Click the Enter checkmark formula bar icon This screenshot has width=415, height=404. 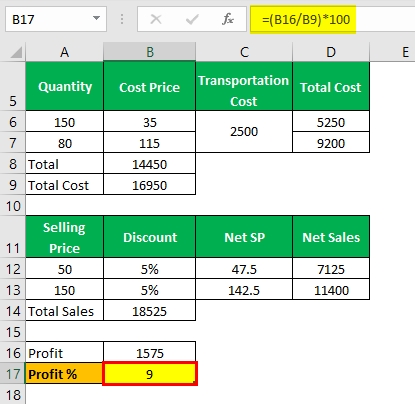tap(192, 19)
